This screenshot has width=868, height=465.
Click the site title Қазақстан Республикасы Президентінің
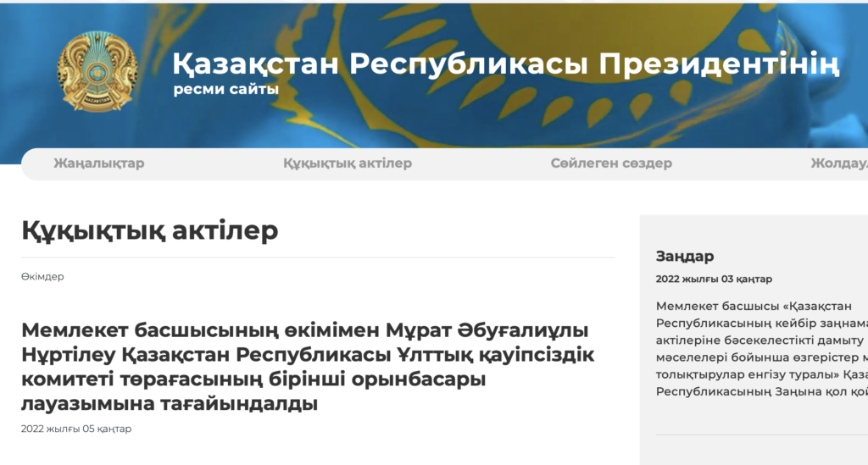(506, 64)
